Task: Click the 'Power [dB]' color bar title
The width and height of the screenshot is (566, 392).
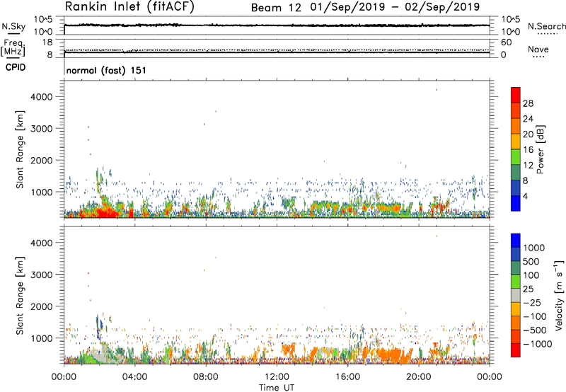Action: tap(540, 149)
